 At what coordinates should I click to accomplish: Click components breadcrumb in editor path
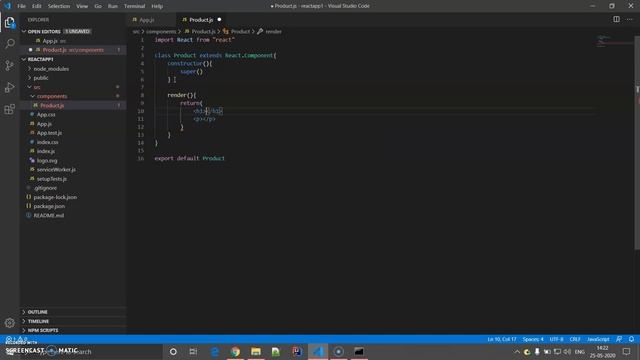tap(161, 31)
